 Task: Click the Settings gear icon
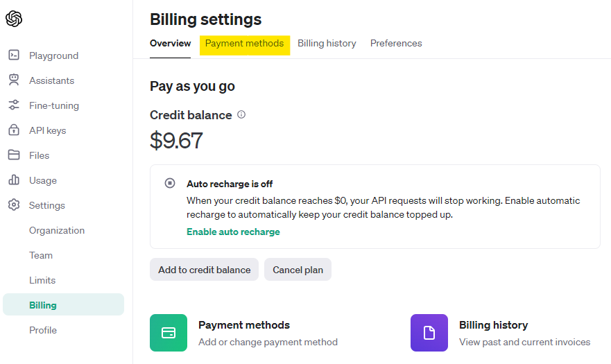coord(14,205)
